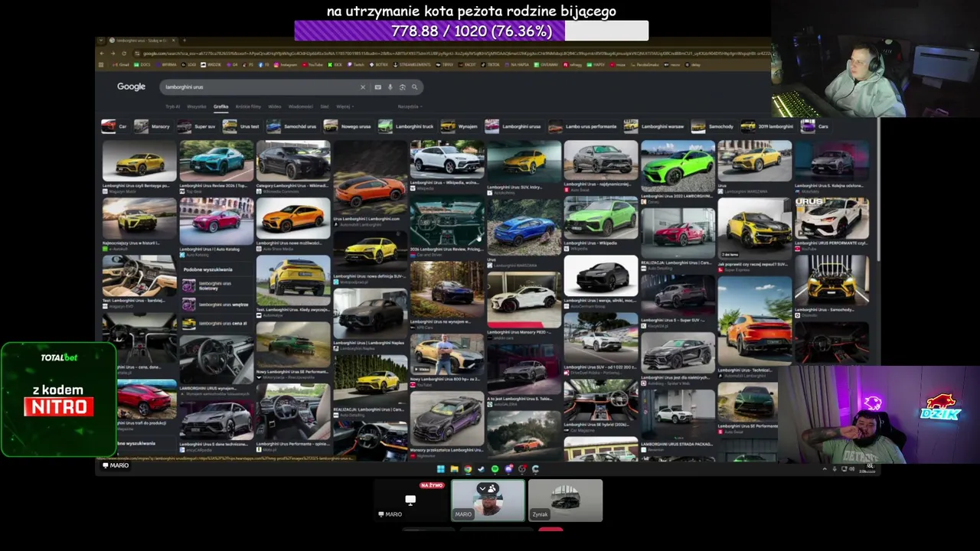The height and width of the screenshot is (551, 980).
Task: Open the Wideo results tab
Action: 275,107
